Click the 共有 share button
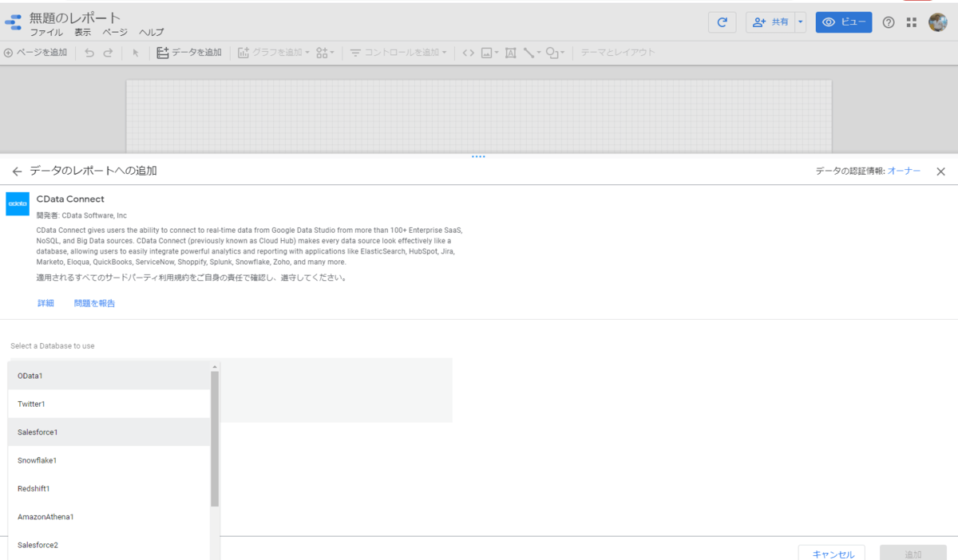The height and width of the screenshot is (560, 958). coord(771,22)
